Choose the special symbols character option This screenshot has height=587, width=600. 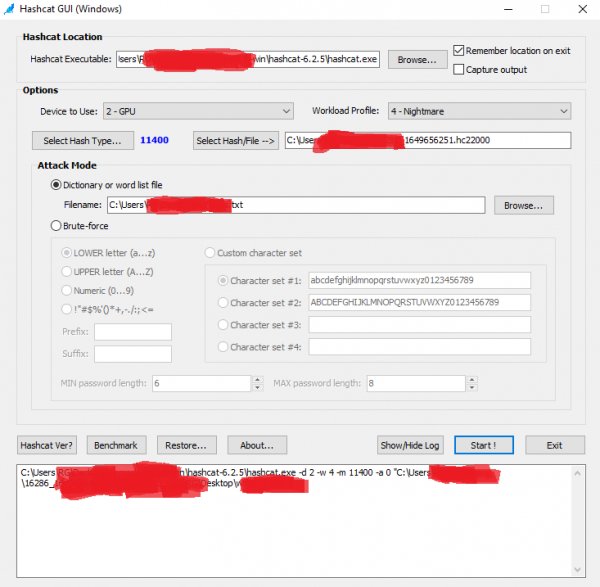(x=67, y=309)
